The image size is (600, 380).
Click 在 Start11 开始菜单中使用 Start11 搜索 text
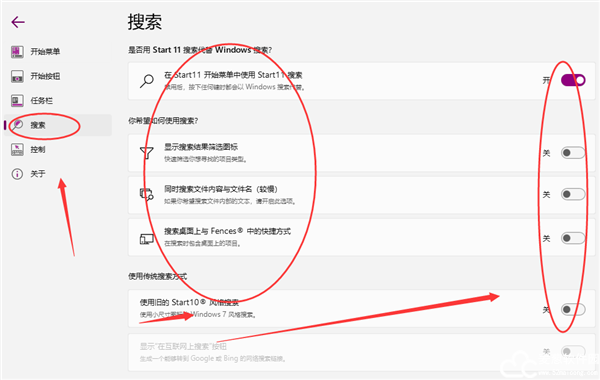[233, 75]
